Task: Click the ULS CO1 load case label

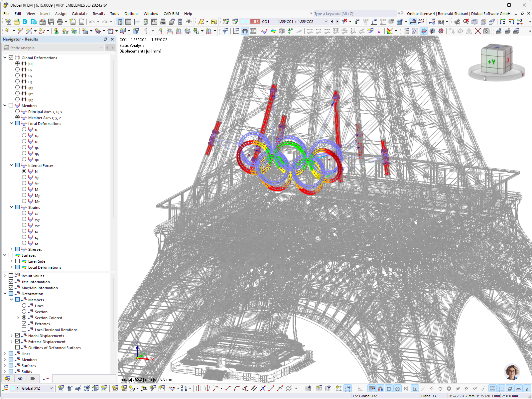Action: (x=260, y=22)
